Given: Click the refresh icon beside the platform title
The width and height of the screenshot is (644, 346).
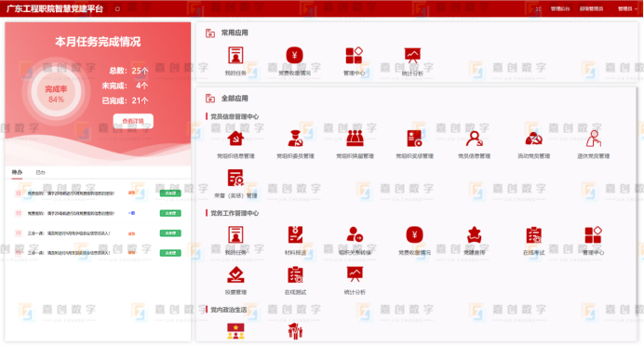Looking at the screenshot, I should point(117,8).
